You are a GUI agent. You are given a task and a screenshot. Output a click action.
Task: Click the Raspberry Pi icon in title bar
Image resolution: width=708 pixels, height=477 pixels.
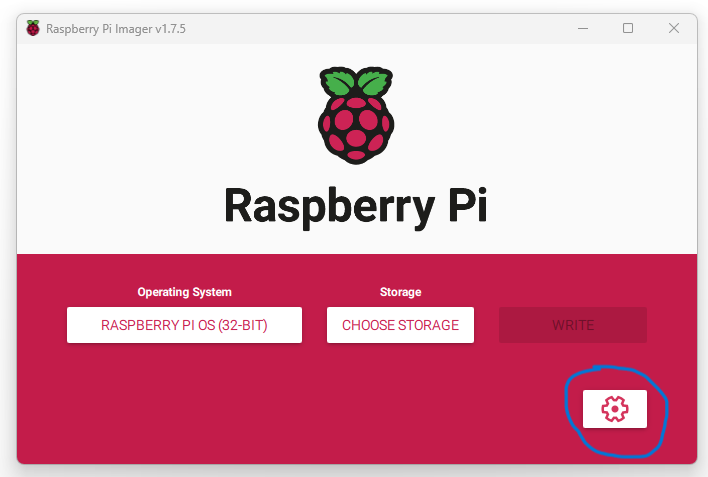click(x=33, y=28)
